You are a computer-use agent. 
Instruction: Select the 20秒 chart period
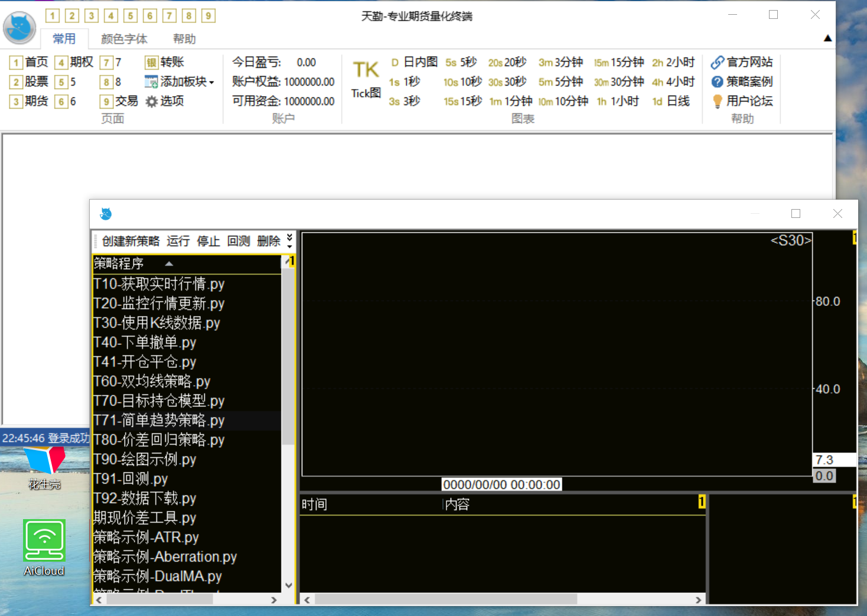[x=507, y=62]
